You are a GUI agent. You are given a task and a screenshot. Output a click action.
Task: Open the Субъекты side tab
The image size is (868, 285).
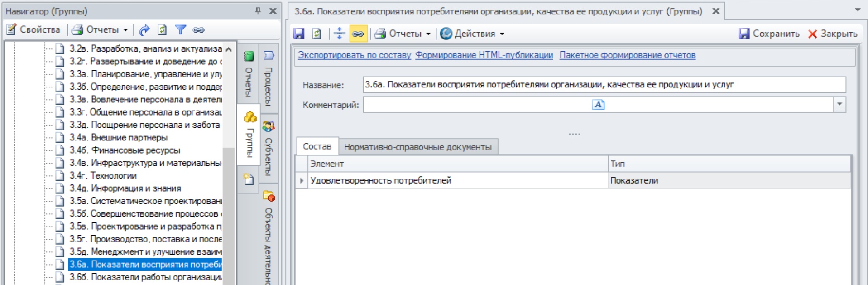269,150
